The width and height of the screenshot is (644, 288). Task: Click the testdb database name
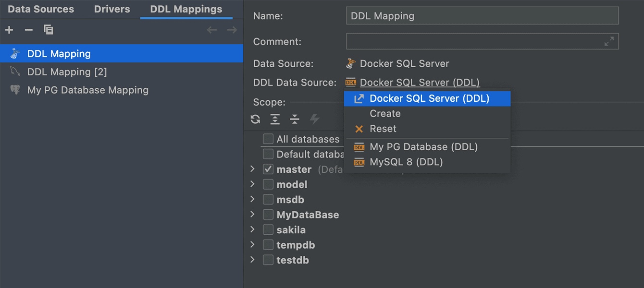(293, 260)
